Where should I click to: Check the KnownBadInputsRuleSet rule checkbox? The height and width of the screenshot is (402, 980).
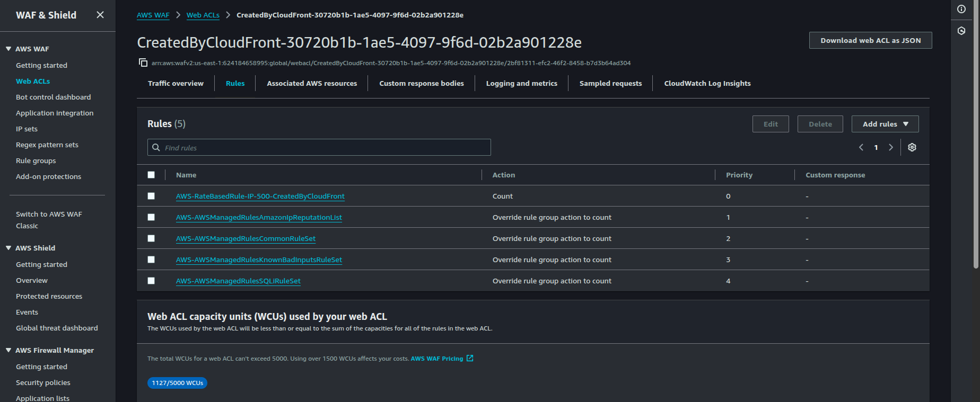151,260
